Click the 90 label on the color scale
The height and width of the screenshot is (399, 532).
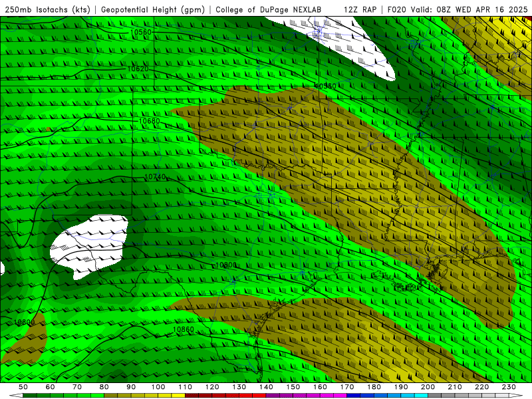pos(131,387)
